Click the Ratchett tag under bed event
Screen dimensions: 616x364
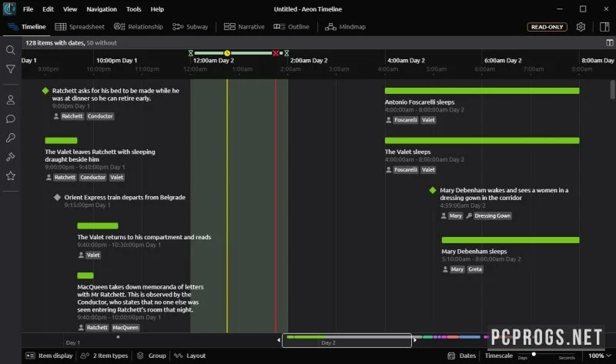tap(72, 116)
